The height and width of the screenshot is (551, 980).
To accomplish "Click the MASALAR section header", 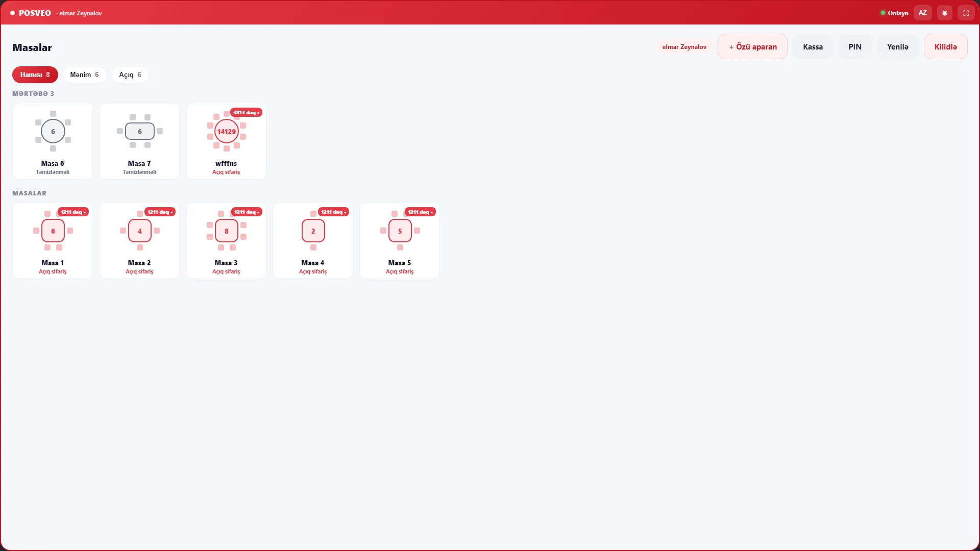I will pos(29,193).
